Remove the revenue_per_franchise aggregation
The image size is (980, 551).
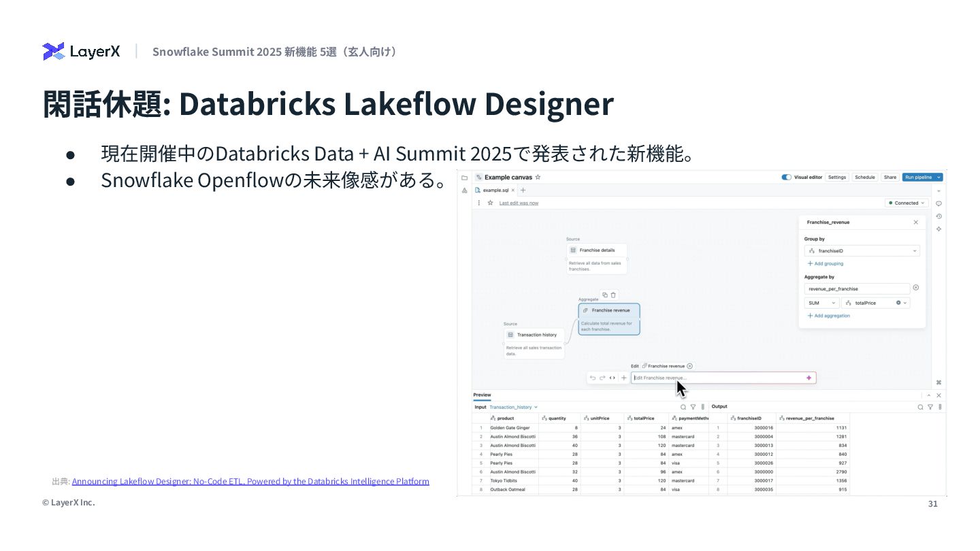click(915, 288)
